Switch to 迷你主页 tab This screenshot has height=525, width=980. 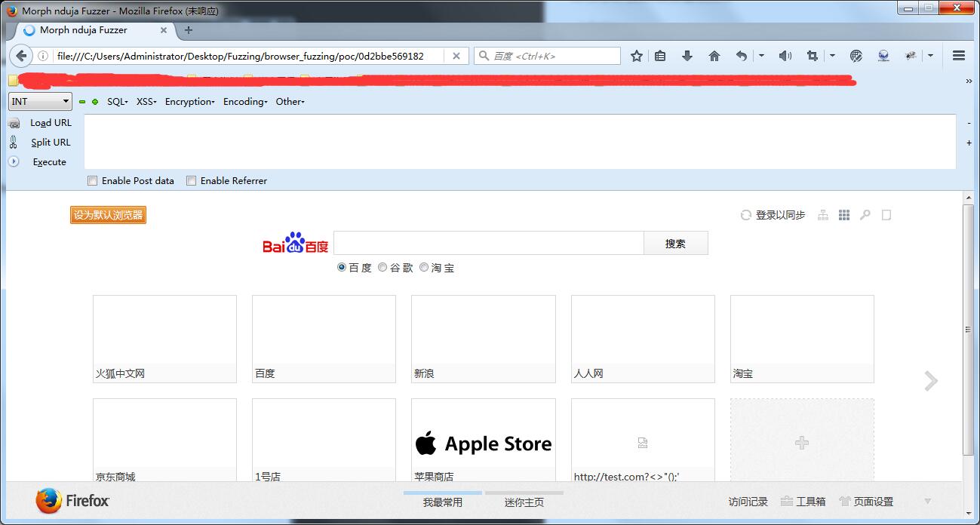524,502
